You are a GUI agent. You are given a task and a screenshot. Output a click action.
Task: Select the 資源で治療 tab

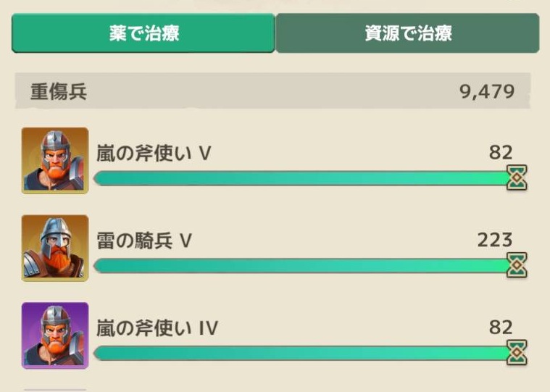[x=407, y=33]
